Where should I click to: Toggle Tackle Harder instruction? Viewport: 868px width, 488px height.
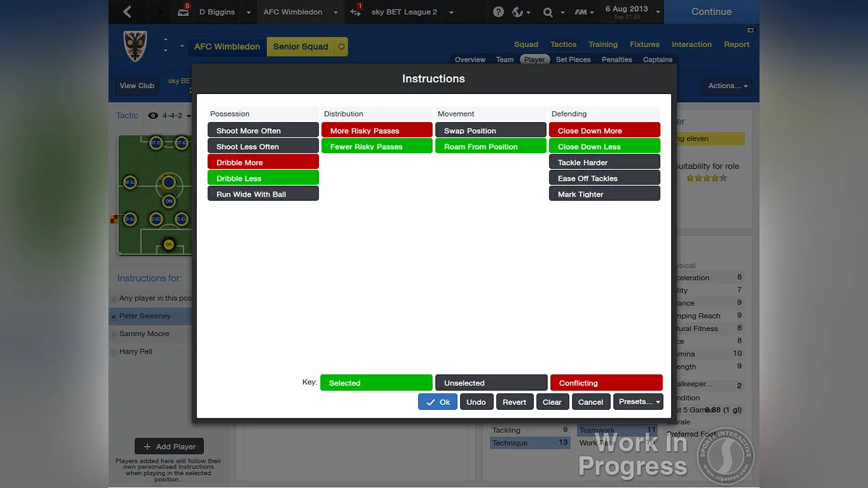click(x=605, y=162)
